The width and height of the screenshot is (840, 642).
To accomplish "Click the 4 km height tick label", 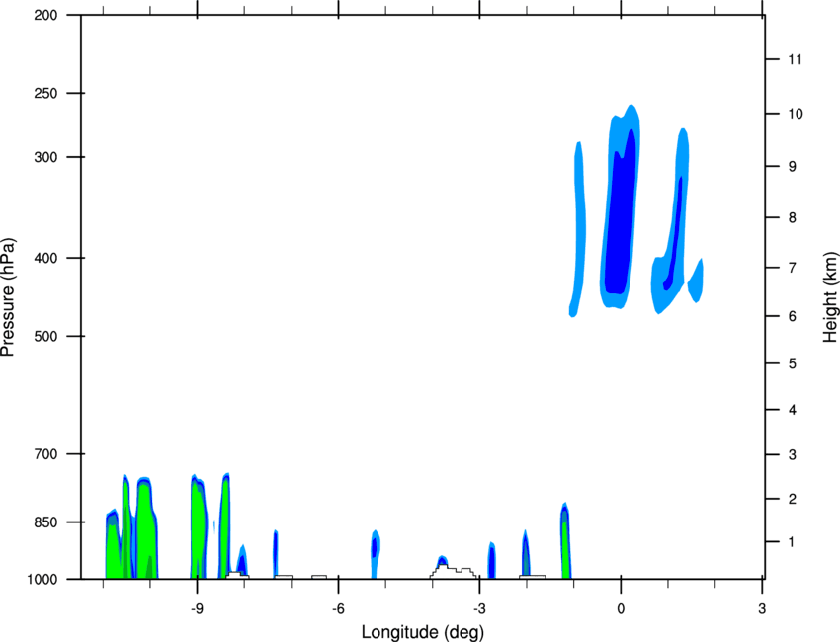I will 793,410.
